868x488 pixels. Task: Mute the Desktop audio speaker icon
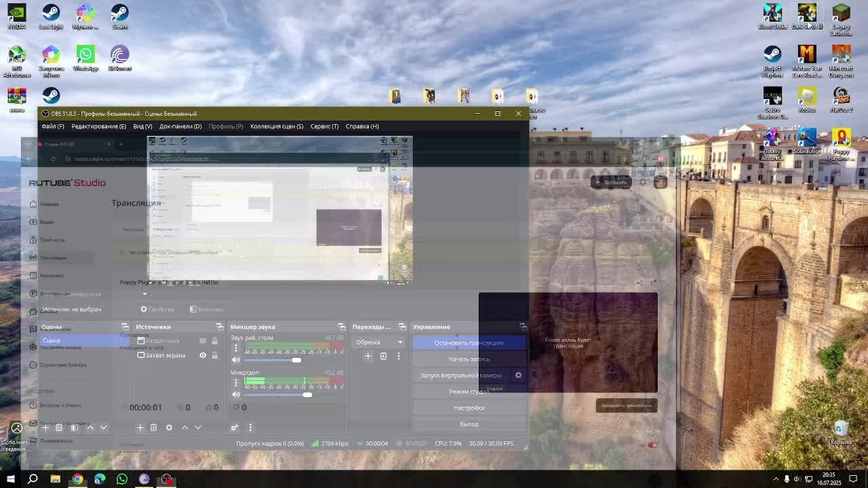[x=236, y=360]
